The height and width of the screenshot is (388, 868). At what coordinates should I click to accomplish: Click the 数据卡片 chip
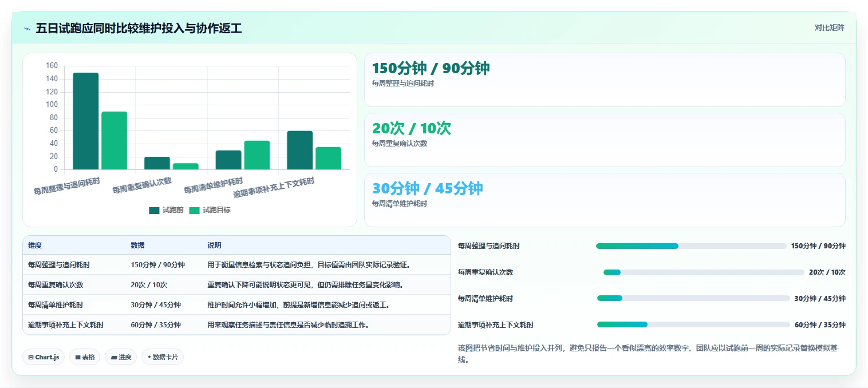pyautogui.click(x=163, y=357)
